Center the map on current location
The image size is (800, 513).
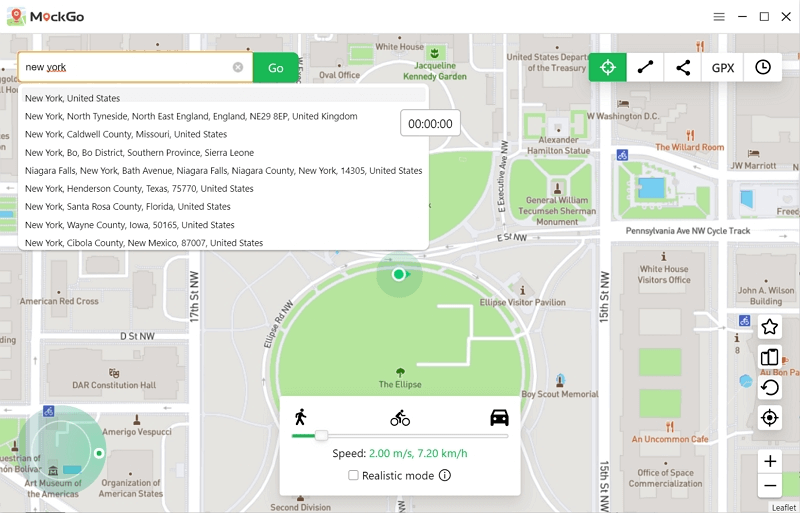pyautogui.click(x=769, y=418)
